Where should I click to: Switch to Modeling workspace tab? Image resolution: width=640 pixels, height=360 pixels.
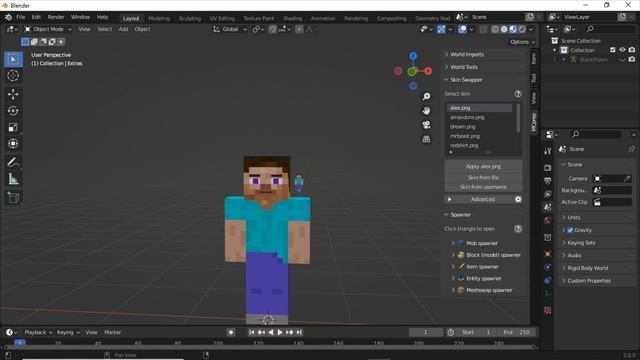tap(159, 18)
